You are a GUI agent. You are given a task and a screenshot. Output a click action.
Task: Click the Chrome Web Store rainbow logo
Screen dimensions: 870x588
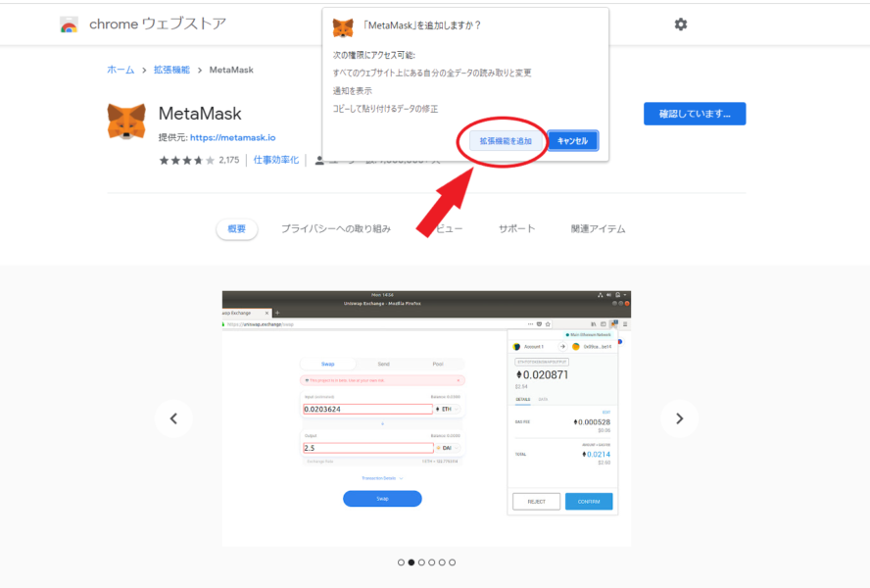pyautogui.click(x=69, y=24)
